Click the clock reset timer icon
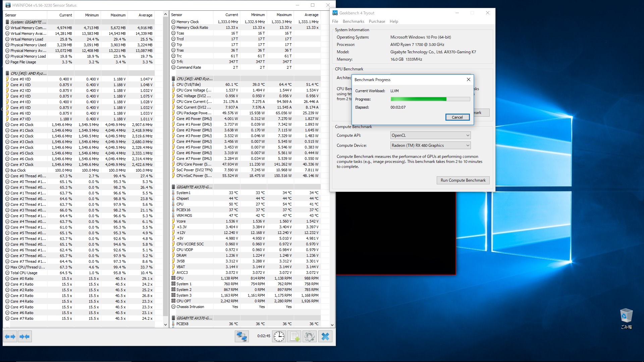Image resolution: width=644 pixels, height=362 pixels. 279,337
